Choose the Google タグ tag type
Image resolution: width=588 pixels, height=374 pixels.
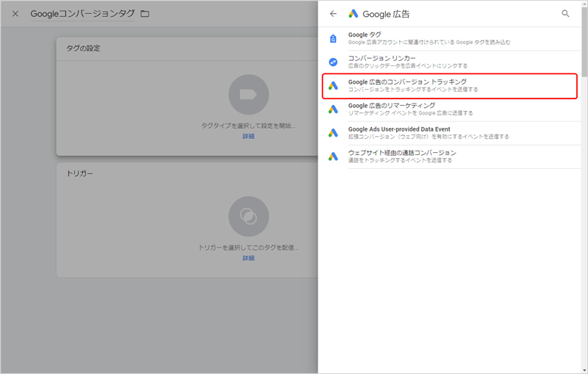point(450,39)
